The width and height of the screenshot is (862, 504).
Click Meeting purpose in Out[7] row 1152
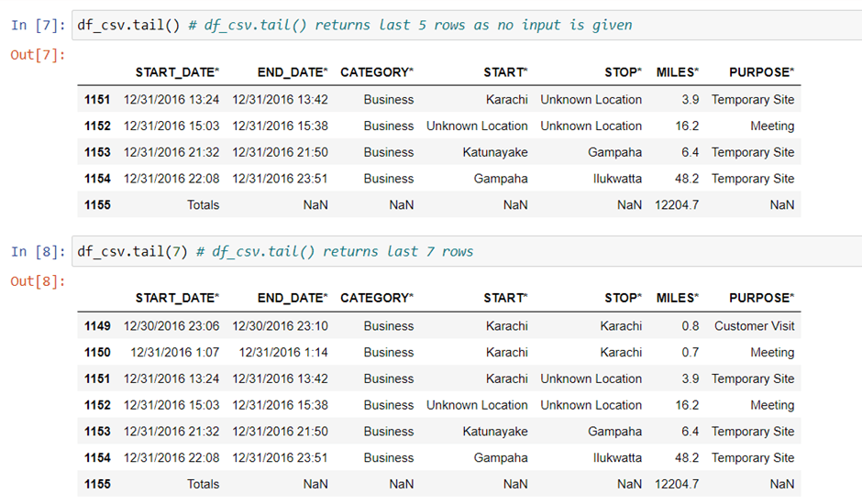pyautogui.click(x=772, y=126)
